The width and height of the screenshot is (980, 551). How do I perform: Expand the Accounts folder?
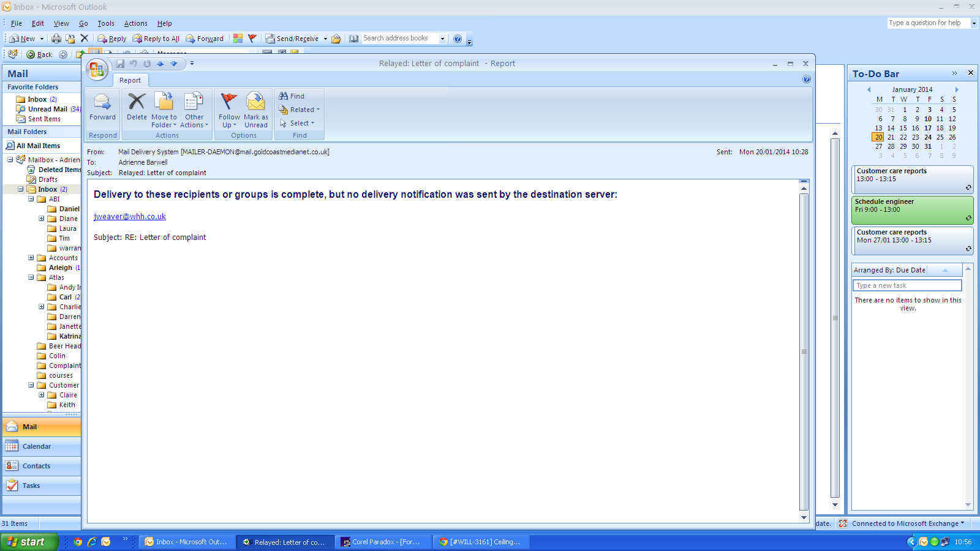coord(31,258)
